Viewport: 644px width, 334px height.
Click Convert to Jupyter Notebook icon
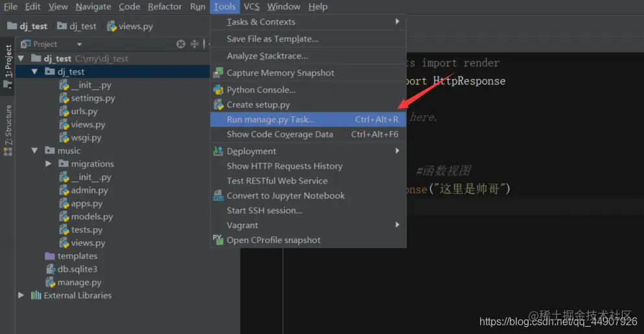[x=218, y=195]
